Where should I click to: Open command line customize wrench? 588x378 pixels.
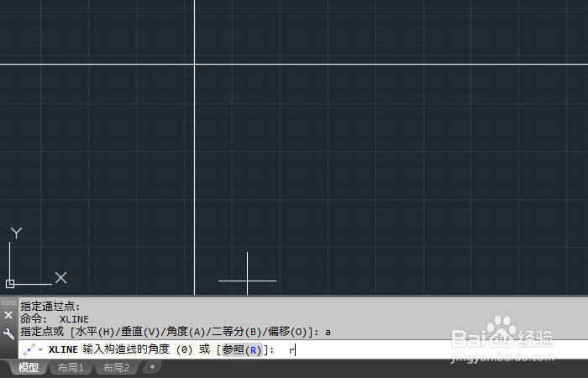coord(8,333)
